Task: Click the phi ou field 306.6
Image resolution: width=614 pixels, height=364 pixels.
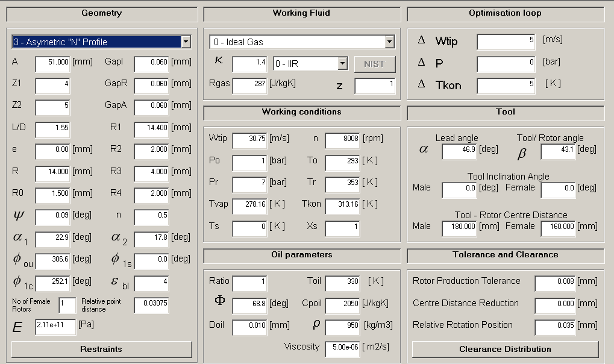Action: 52,261
